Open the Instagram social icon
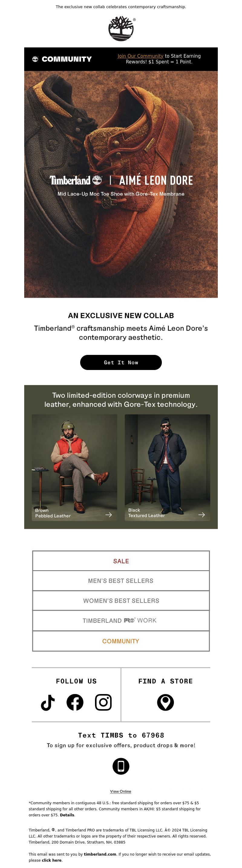Image resolution: width=242 pixels, height=868 pixels. click(x=103, y=702)
